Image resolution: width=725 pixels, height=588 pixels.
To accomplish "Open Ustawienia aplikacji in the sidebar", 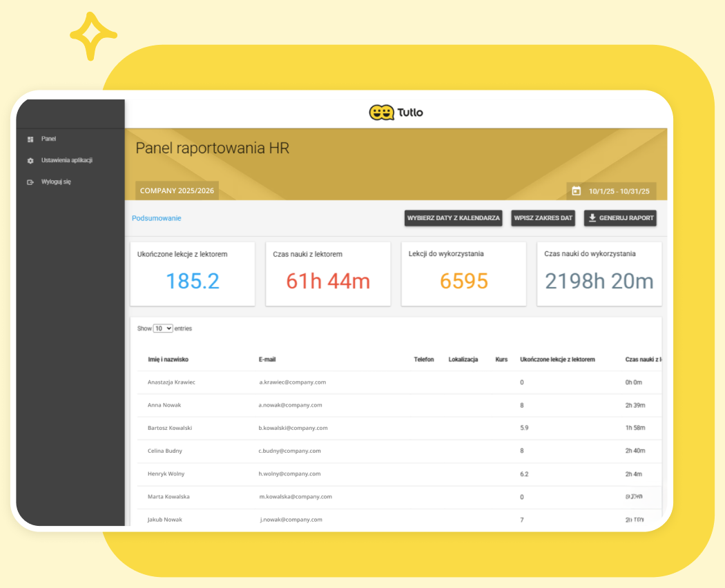I will [66, 160].
